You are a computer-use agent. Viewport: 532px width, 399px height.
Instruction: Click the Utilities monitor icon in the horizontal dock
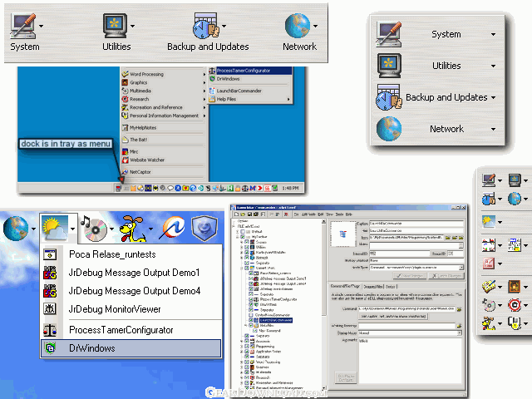pos(115,26)
